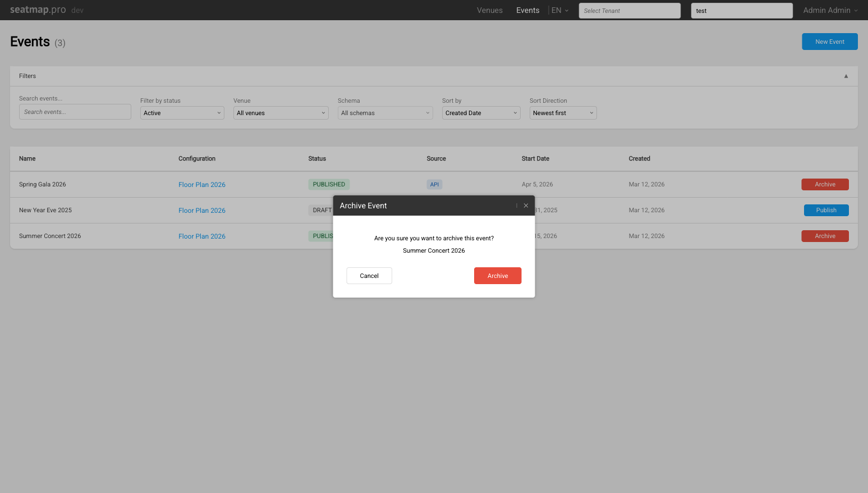The height and width of the screenshot is (493, 868).
Task: Click the API source badge for Spring Gala 2026
Action: pos(434,184)
